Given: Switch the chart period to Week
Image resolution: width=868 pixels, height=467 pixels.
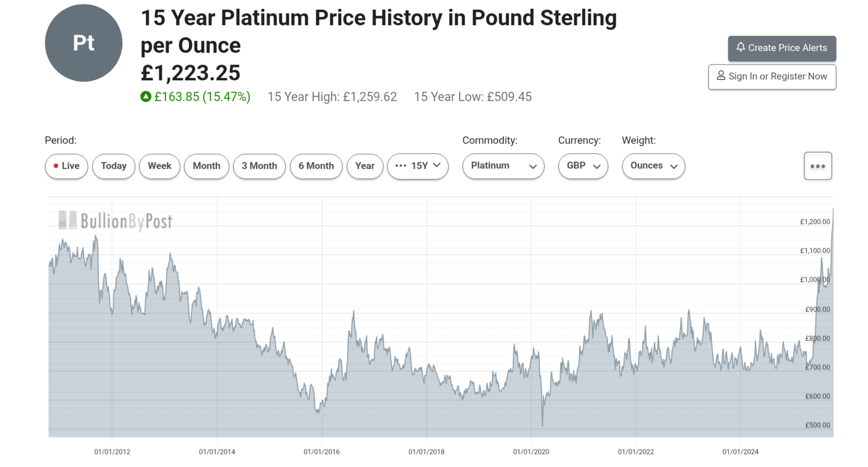Looking at the screenshot, I should [159, 166].
